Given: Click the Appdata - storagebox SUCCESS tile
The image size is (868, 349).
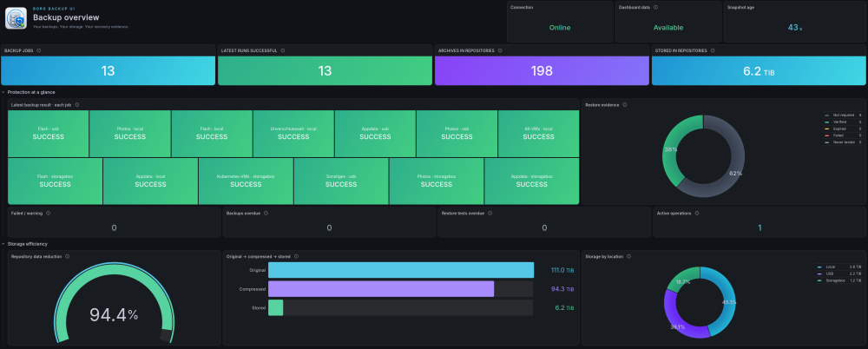Looking at the screenshot, I should point(532,181).
